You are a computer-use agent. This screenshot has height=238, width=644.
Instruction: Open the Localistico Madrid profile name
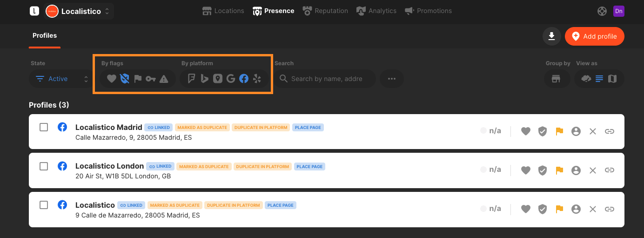click(x=109, y=127)
